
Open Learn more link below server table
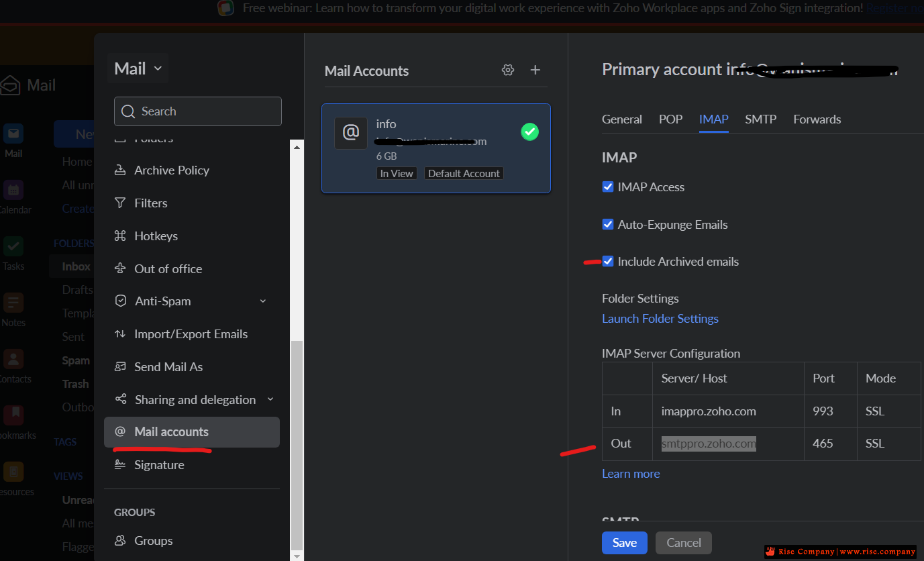[x=631, y=474]
